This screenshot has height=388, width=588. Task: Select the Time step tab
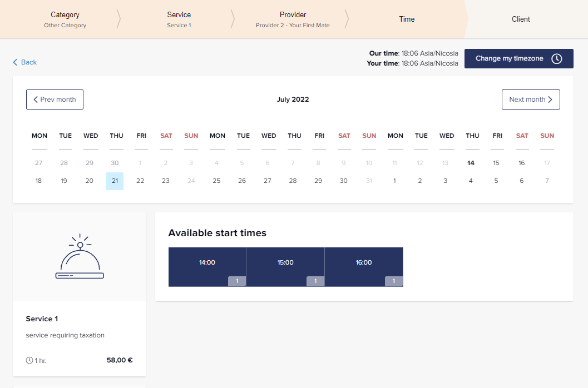tap(407, 19)
